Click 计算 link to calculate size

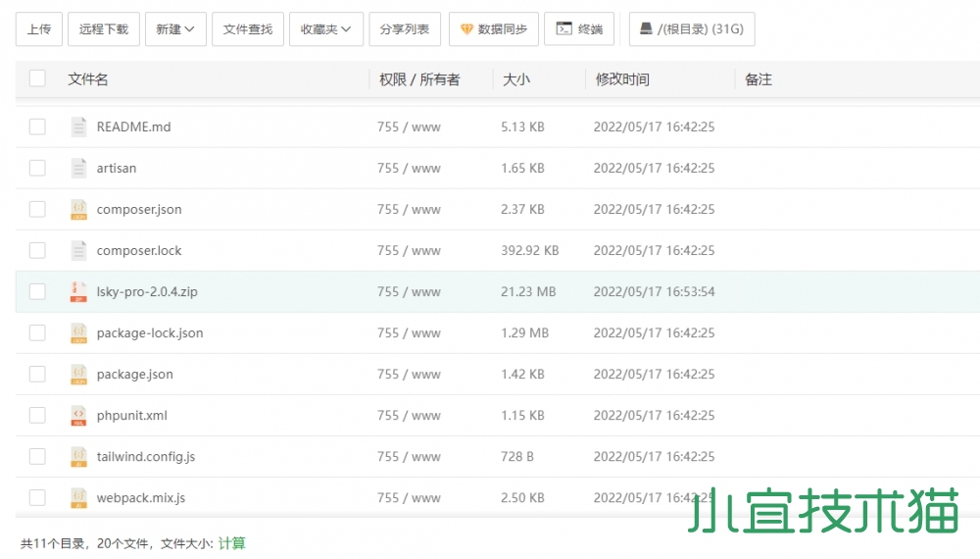tap(232, 543)
